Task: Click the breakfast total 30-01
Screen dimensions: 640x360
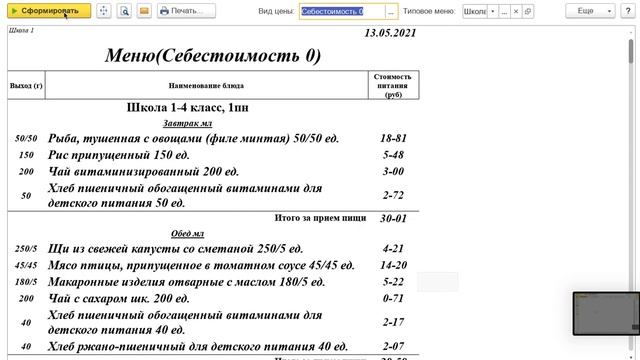Action: (393, 218)
